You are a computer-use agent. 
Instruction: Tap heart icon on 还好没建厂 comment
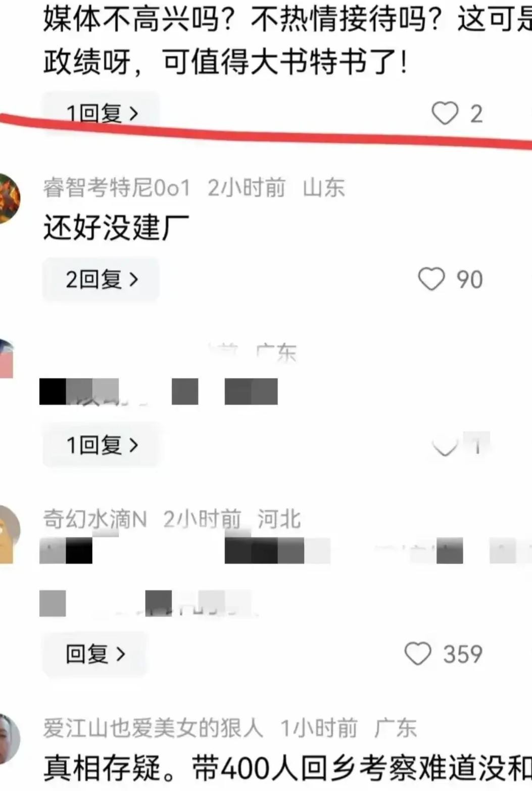point(431,279)
